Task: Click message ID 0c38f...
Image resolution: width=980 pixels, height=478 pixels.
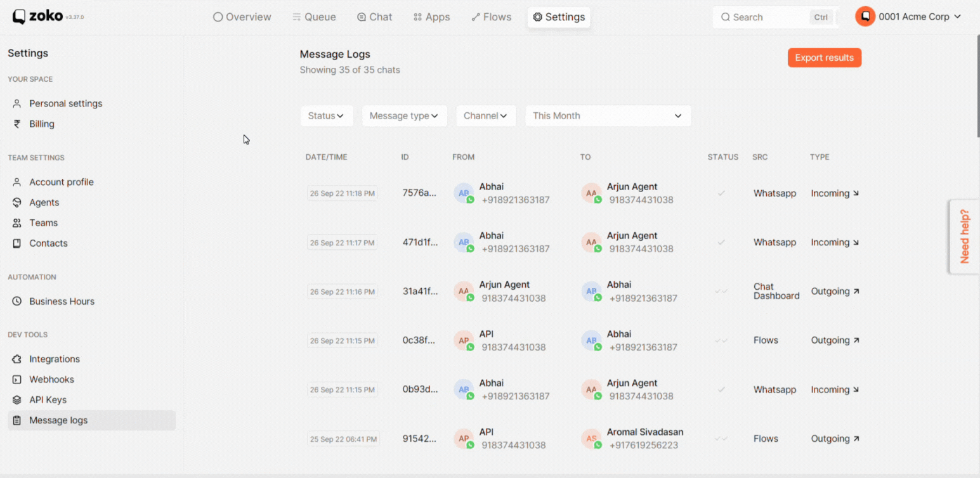Action: coord(419,340)
